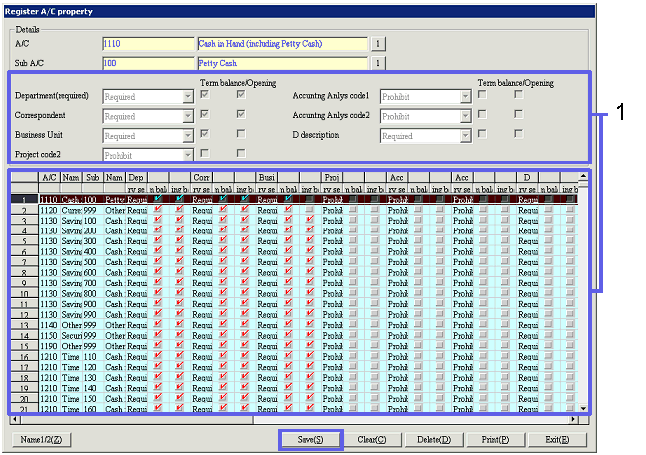Screen dimensions: 646x455
Task: Click the grid scroll down arrow
Action: pos(583,408)
